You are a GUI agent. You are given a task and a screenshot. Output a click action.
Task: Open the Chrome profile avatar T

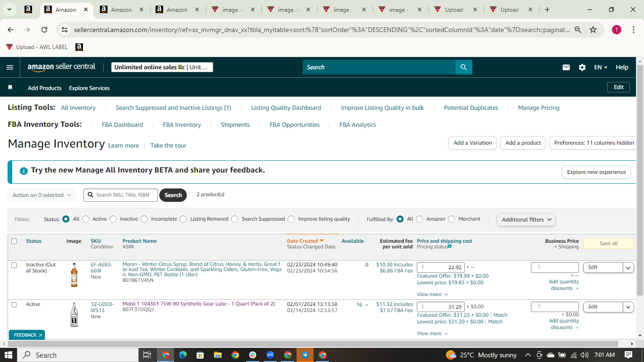617,30
